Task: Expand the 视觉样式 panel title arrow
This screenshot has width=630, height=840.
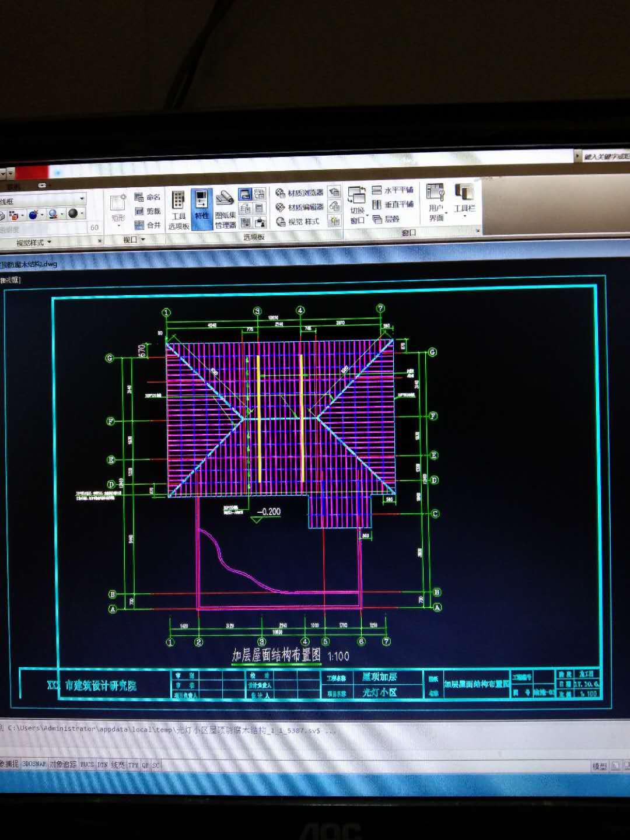Action: pos(49,242)
